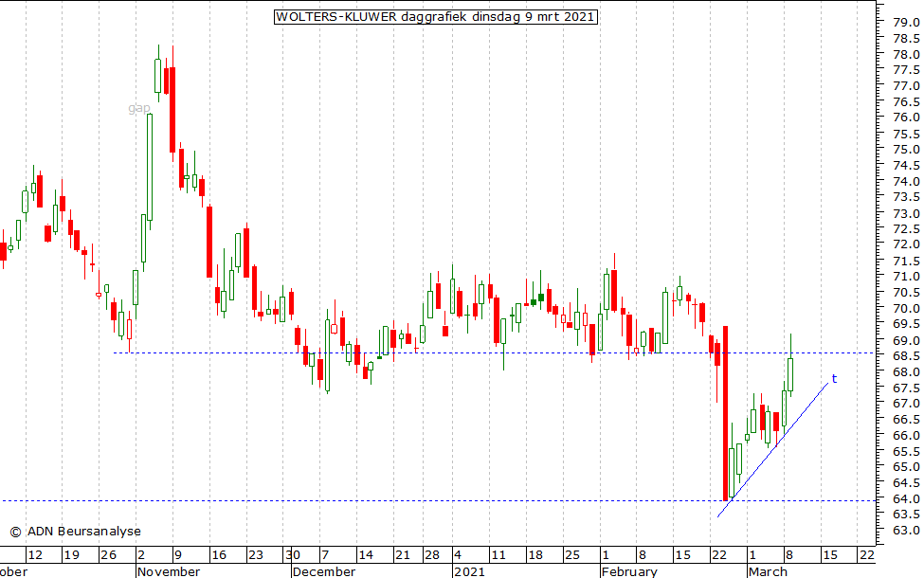Click the date label 23 in November

point(256,555)
